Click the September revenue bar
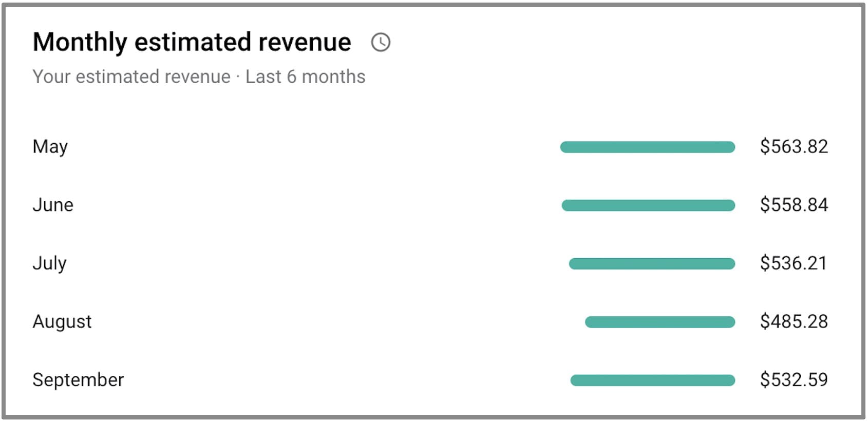This screenshot has height=421, width=868. (x=653, y=380)
